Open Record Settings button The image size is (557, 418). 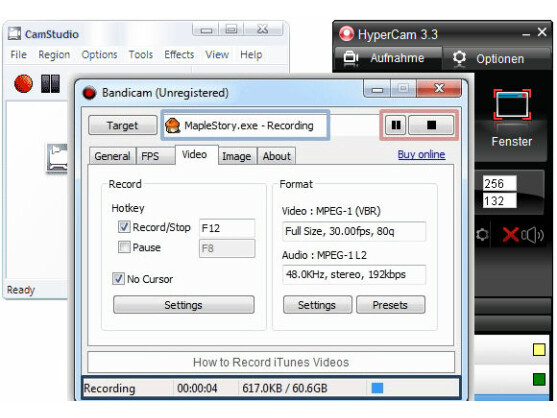184,305
